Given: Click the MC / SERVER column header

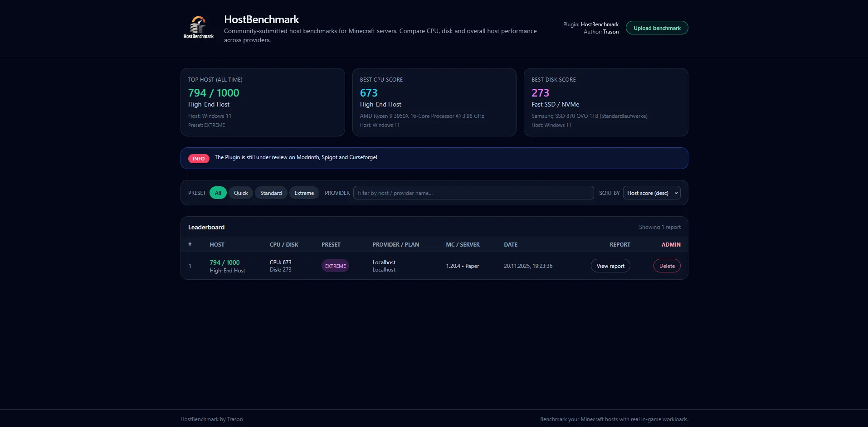Looking at the screenshot, I should tap(463, 245).
